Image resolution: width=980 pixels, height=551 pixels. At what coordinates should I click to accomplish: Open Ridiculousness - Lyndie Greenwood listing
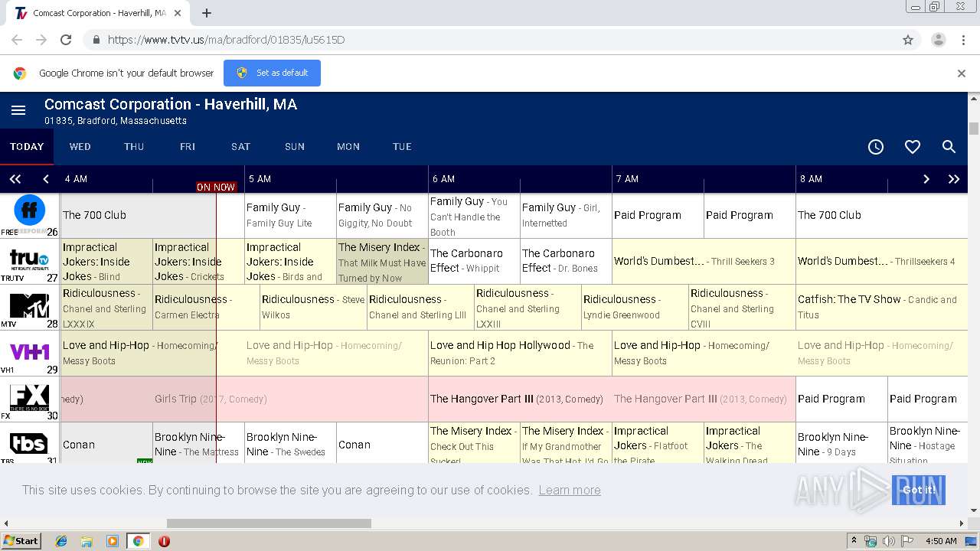[x=635, y=307]
